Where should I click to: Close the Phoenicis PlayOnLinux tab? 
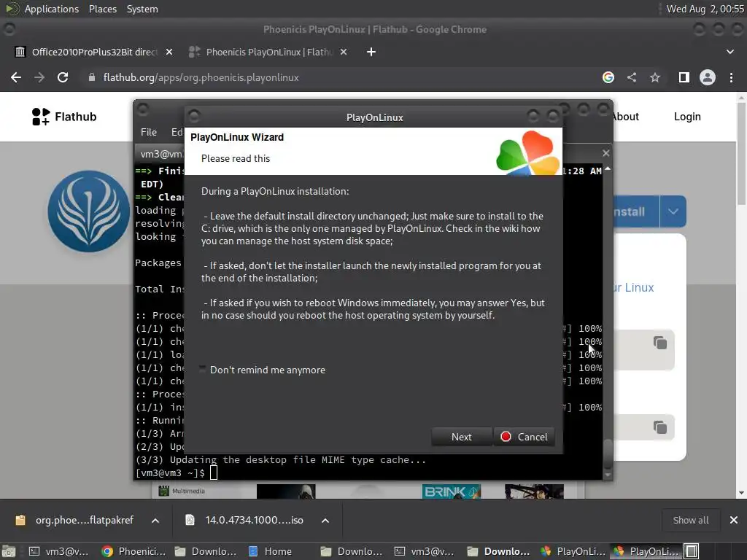click(x=344, y=52)
